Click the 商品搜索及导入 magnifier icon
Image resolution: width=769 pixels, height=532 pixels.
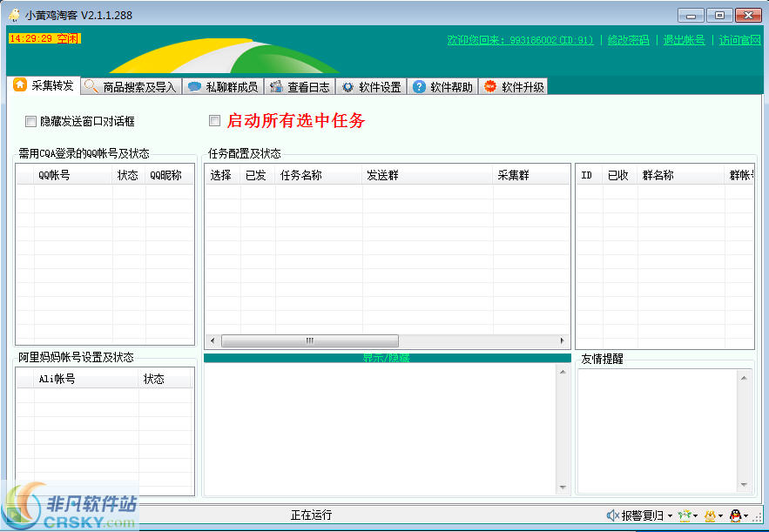click(x=90, y=85)
